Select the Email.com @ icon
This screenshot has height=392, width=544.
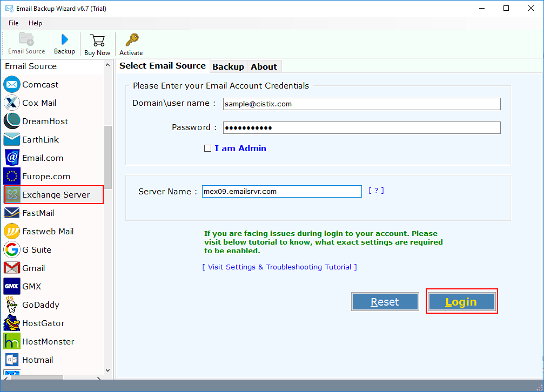(x=12, y=158)
